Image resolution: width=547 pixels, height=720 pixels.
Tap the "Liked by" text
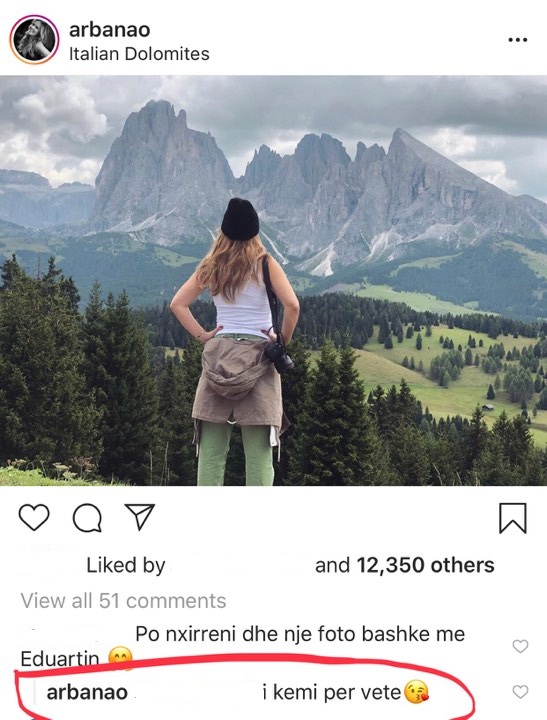[126, 565]
